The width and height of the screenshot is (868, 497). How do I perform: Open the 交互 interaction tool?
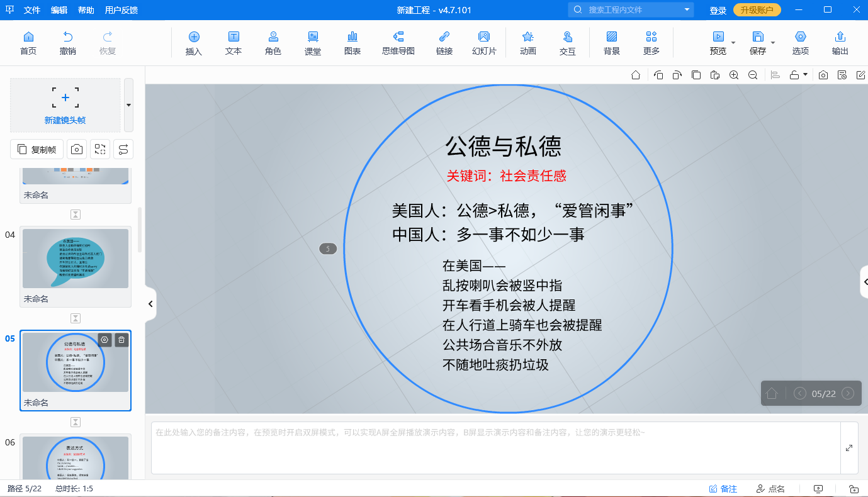pos(568,43)
